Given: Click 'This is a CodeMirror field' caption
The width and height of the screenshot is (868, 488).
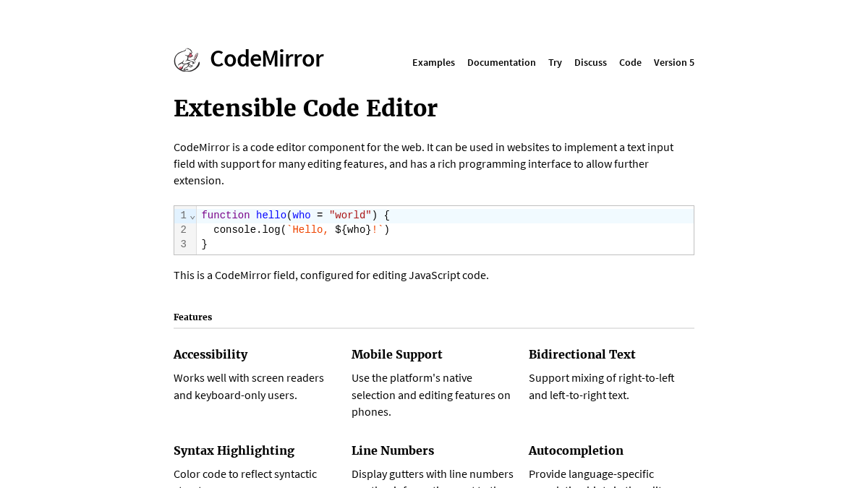Looking at the screenshot, I should point(331,275).
